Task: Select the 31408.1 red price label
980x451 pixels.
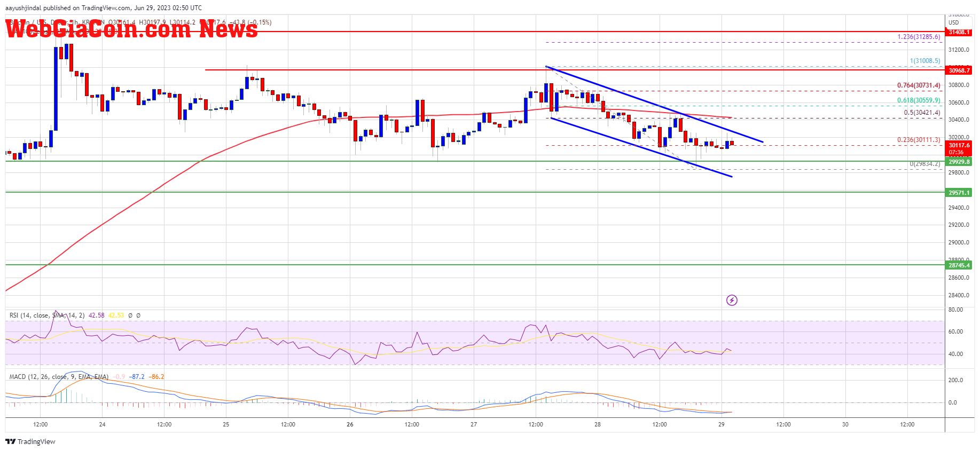Action: pyautogui.click(x=959, y=33)
